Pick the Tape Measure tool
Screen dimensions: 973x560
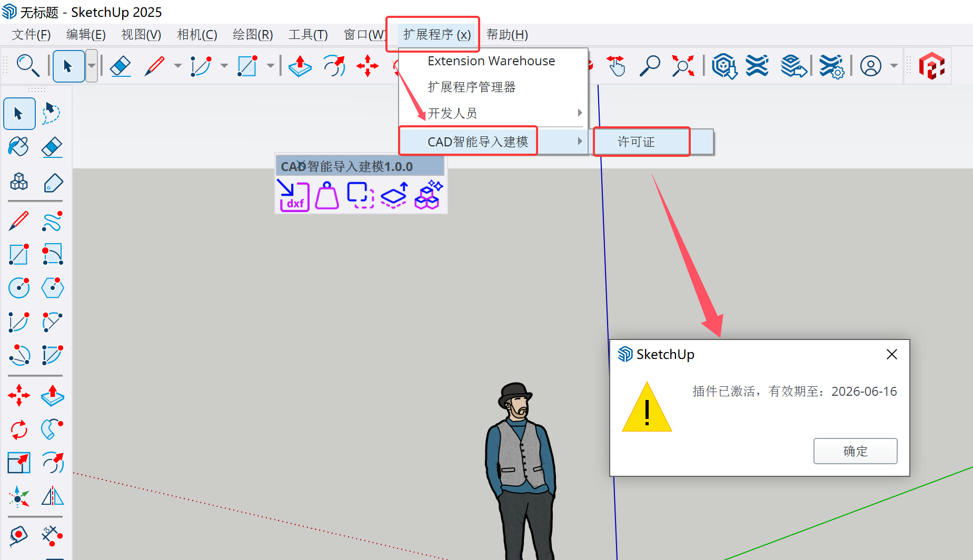coord(19,536)
